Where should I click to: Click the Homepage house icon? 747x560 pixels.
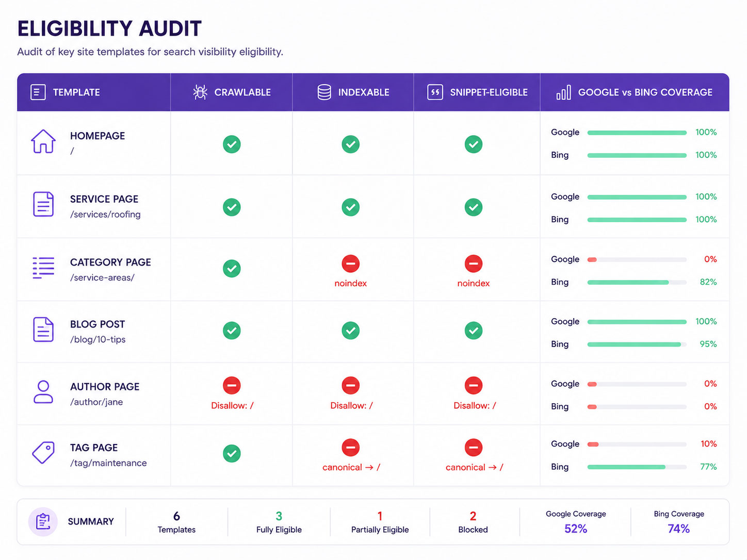[x=43, y=141]
